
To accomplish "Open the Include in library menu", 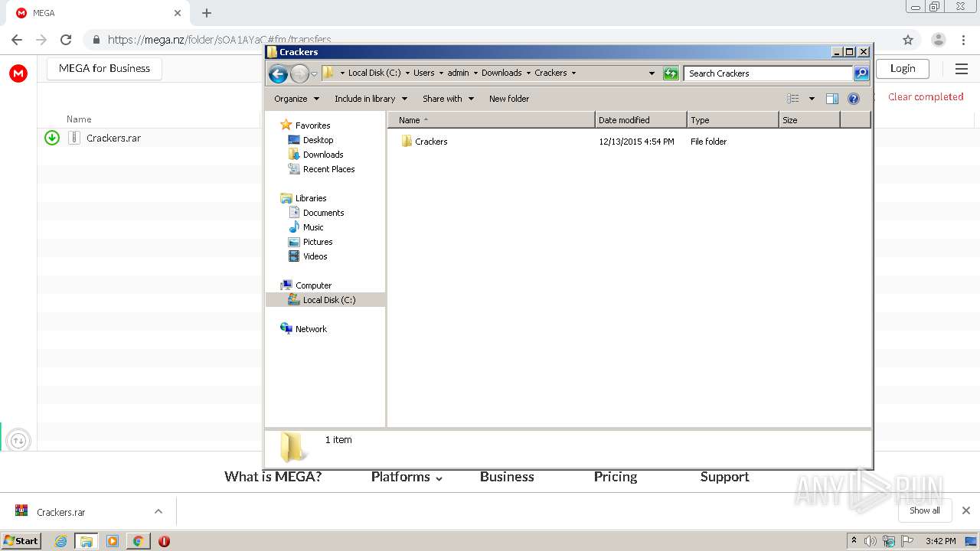I will point(371,99).
